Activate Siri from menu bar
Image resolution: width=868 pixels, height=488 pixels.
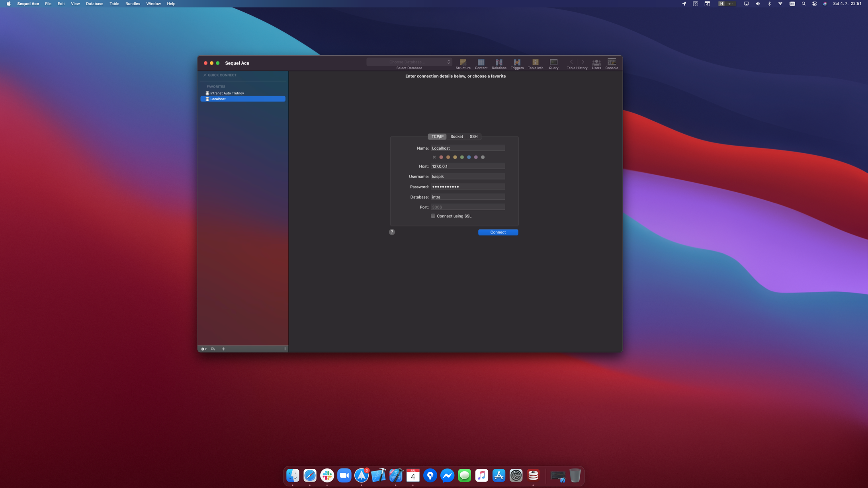click(825, 4)
